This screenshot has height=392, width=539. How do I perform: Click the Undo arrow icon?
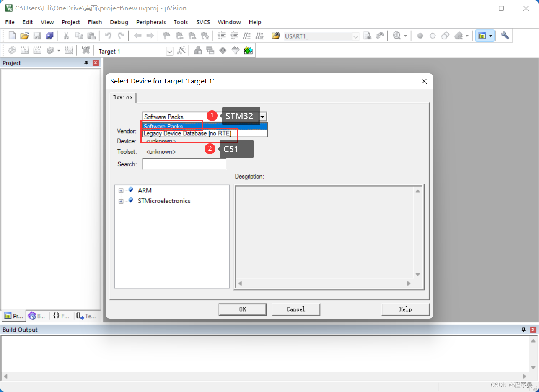(x=108, y=36)
